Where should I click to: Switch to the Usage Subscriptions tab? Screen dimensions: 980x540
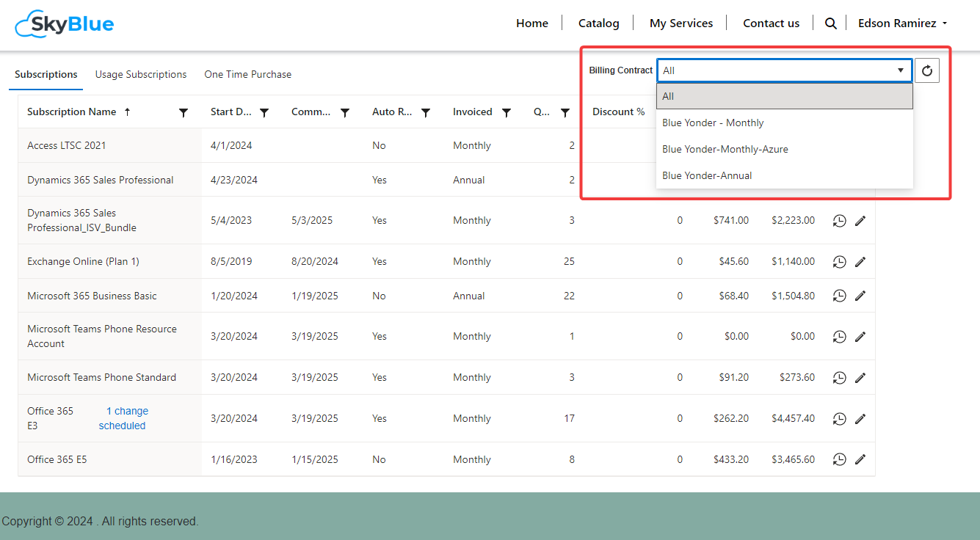(141, 75)
